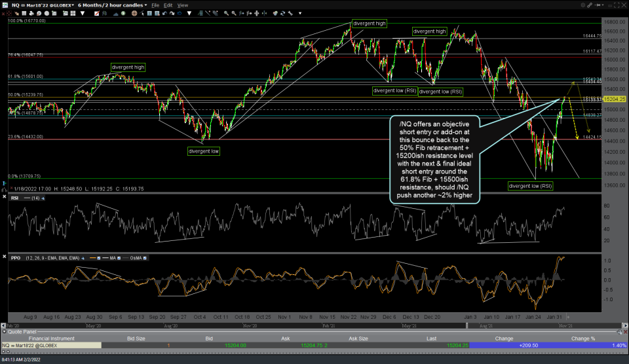Viewport: 629px width, 364px height.
Task: Open the View menu
Action: (183, 5)
